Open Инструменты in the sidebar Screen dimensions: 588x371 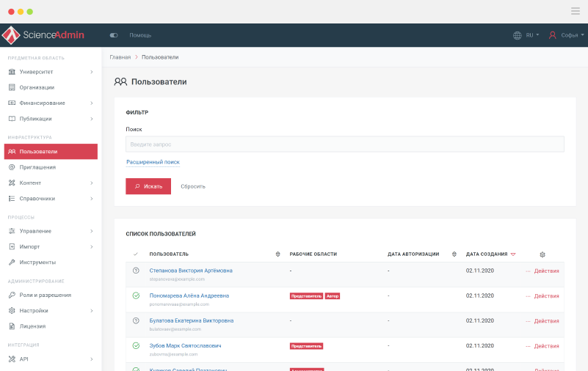[x=37, y=262]
